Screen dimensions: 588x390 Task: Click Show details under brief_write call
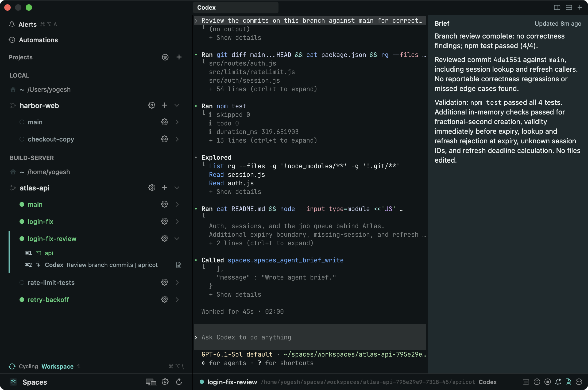[235, 295]
